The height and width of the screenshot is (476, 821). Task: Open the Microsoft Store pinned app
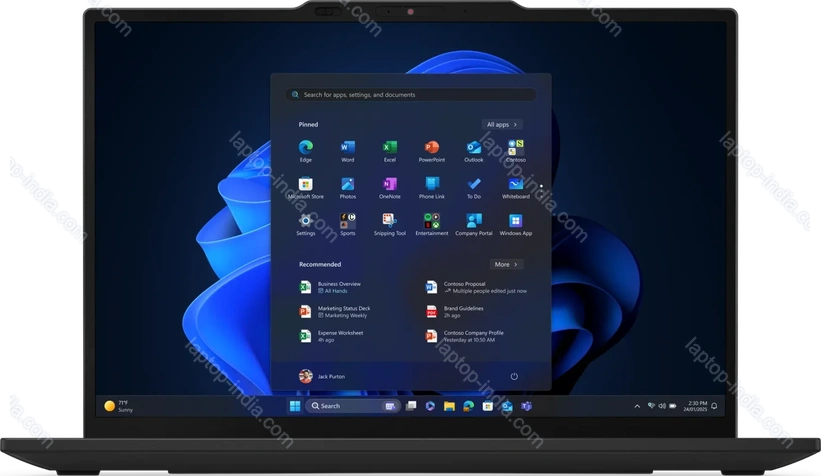click(x=305, y=185)
